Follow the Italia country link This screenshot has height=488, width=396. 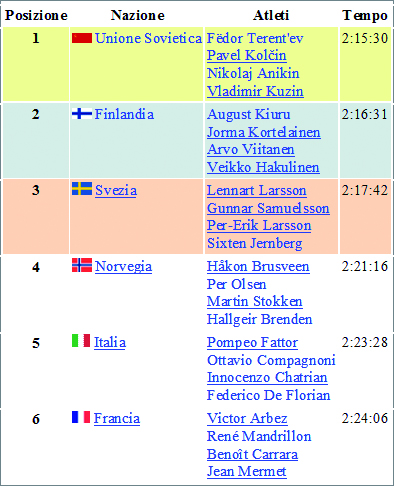(110, 343)
